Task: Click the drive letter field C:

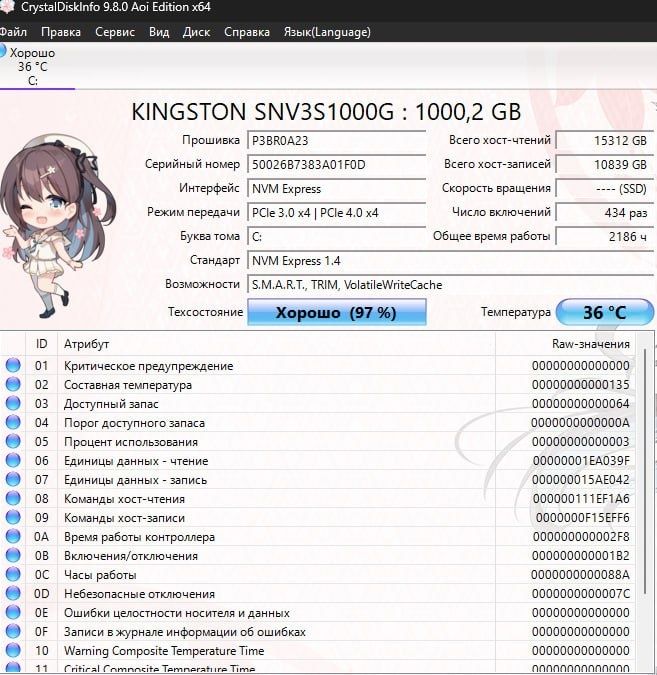Action: tap(336, 237)
